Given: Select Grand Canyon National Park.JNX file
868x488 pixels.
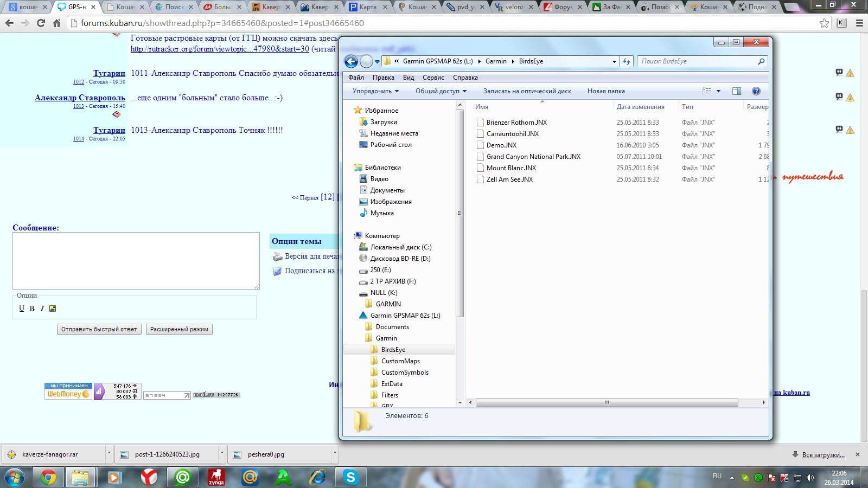Looking at the screenshot, I should click(533, 157).
